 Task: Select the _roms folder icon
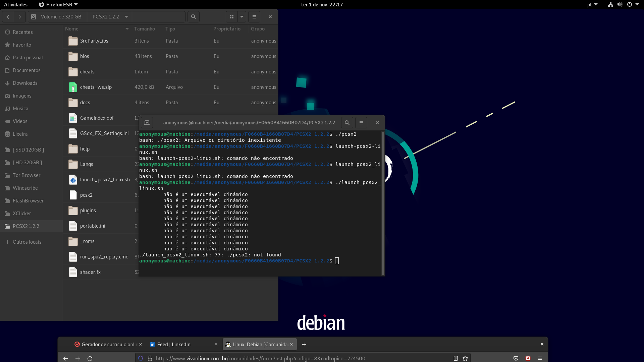tap(73, 241)
